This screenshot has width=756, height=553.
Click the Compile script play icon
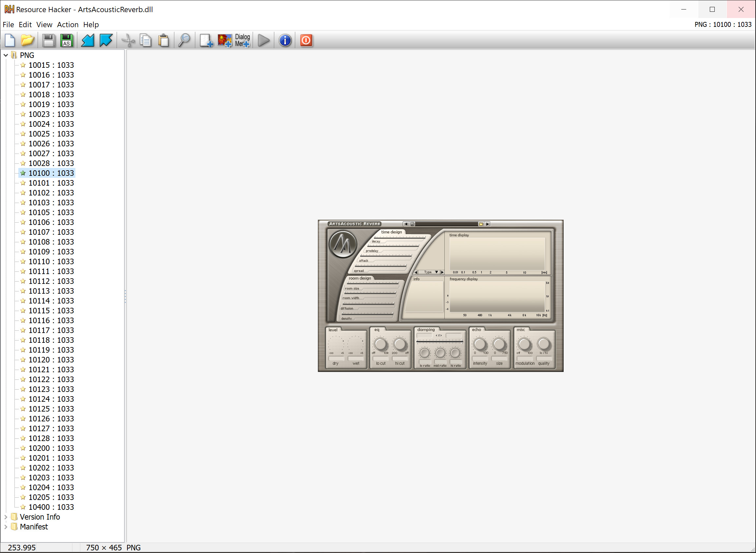[264, 41]
